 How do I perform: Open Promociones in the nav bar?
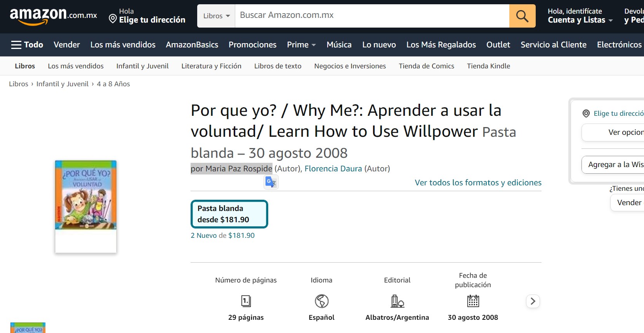[252, 45]
